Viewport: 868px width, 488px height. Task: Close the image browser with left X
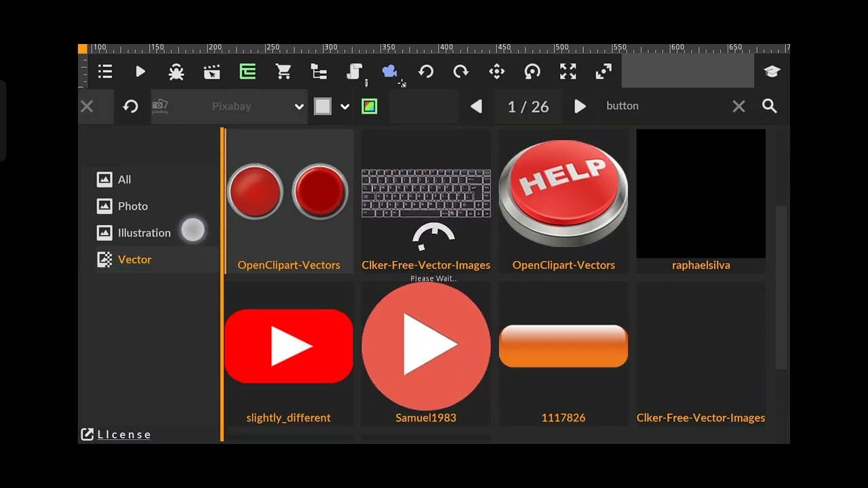coord(87,106)
